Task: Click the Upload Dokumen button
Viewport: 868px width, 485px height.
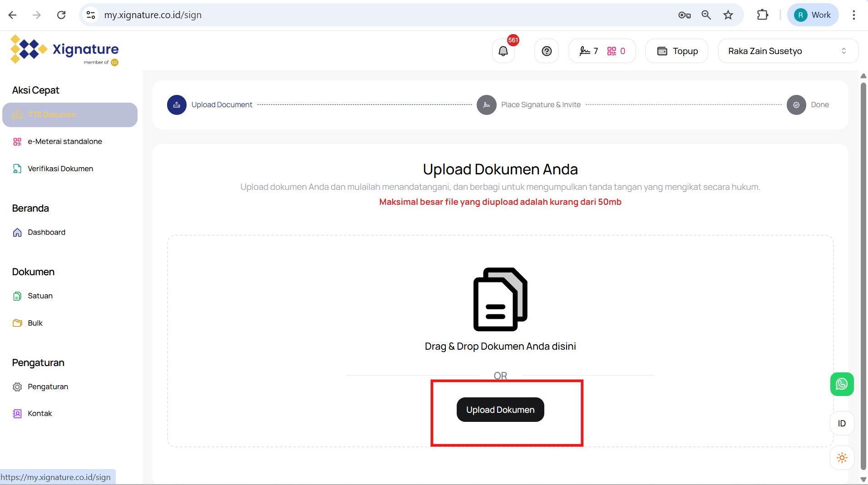Action: click(500, 410)
